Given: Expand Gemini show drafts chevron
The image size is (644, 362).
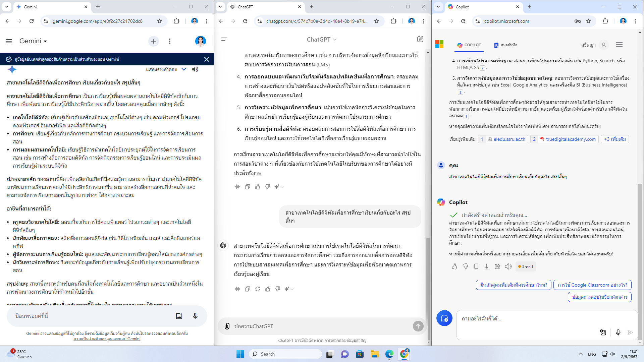Looking at the screenshot, I should coord(184,69).
